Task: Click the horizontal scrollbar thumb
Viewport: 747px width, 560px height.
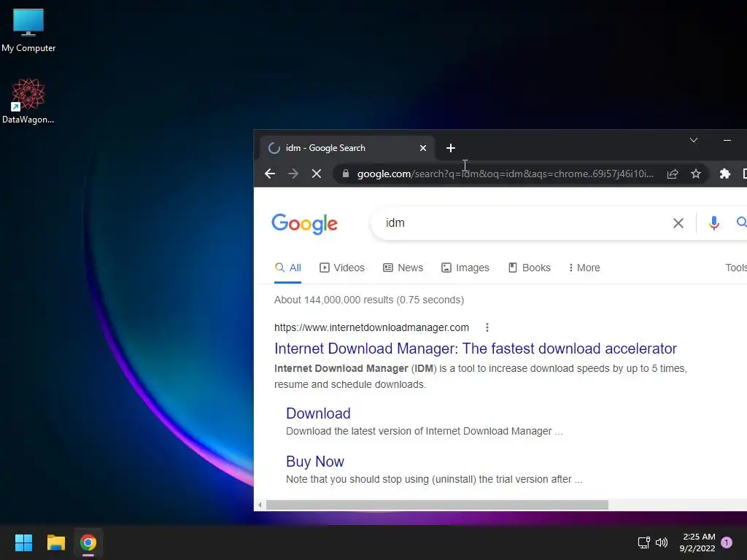Action: [437, 505]
